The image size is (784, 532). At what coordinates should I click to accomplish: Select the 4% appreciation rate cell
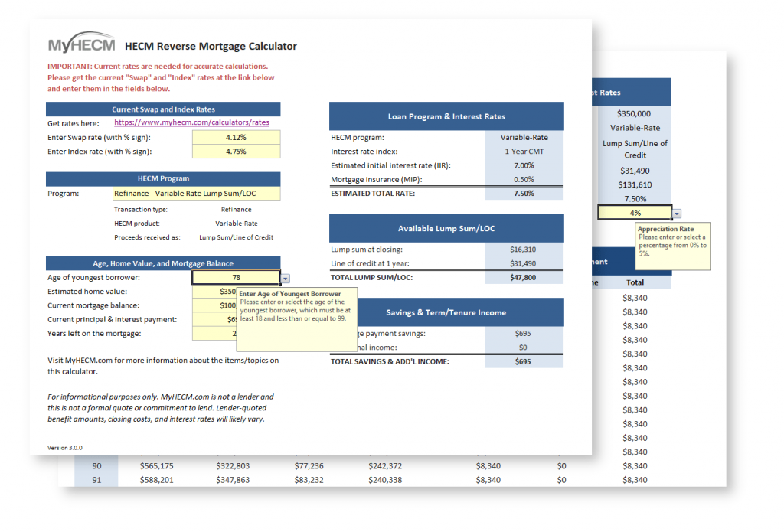[x=635, y=213]
